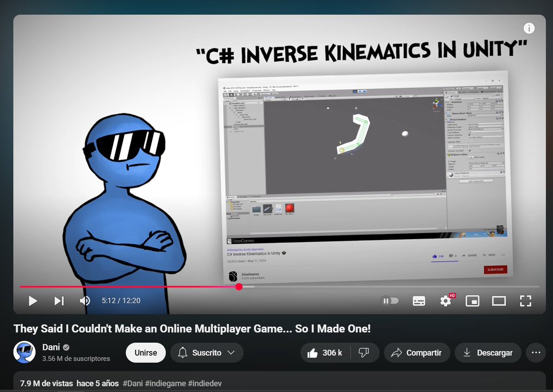Click the 5:12 / 12:20 time display
This screenshot has height=392, width=553.
tap(121, 301)
